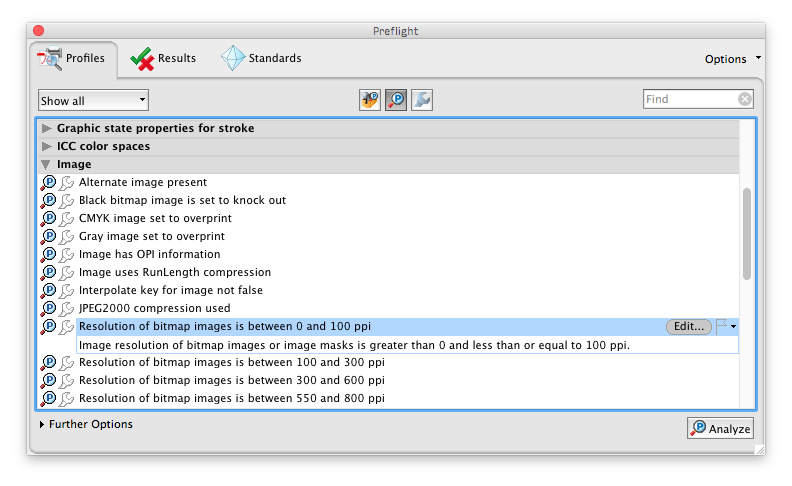Toggle the single checks magnifier icon
The width and height of the screenshot is (792, 486).
tap(396, 100)
